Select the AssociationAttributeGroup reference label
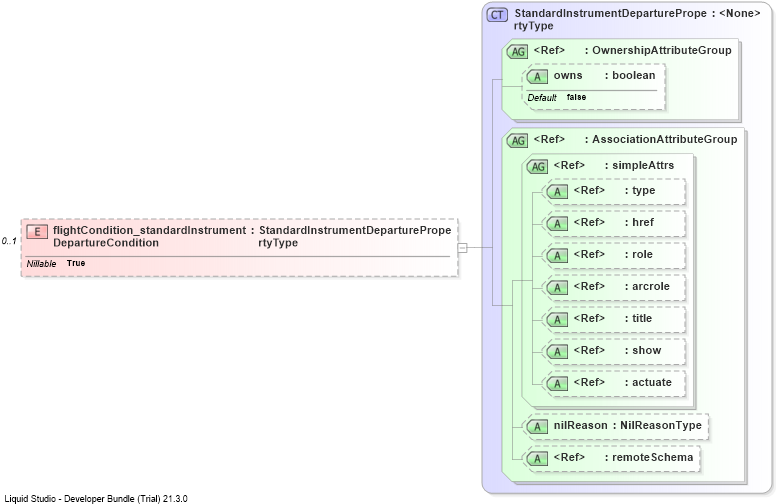 tap(665, 140)
